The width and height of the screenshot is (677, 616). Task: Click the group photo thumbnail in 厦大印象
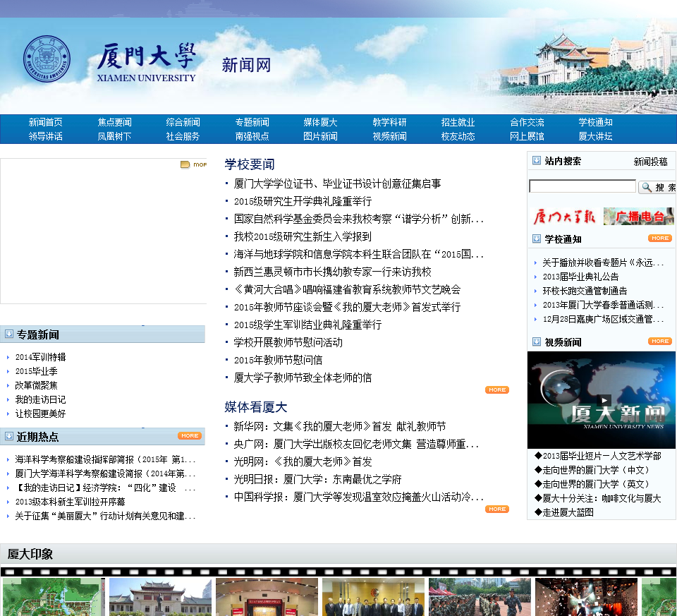(x=373, y=597)
